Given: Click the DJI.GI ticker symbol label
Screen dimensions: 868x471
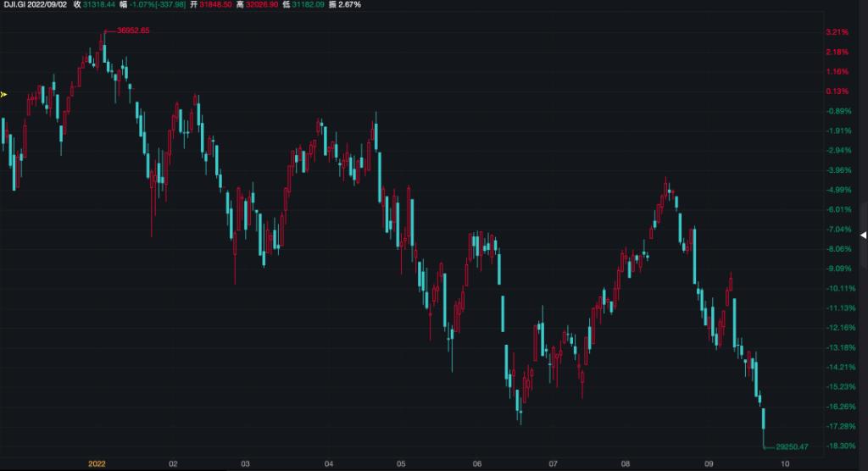Looking at the screenshot, I should pos(16,5).
